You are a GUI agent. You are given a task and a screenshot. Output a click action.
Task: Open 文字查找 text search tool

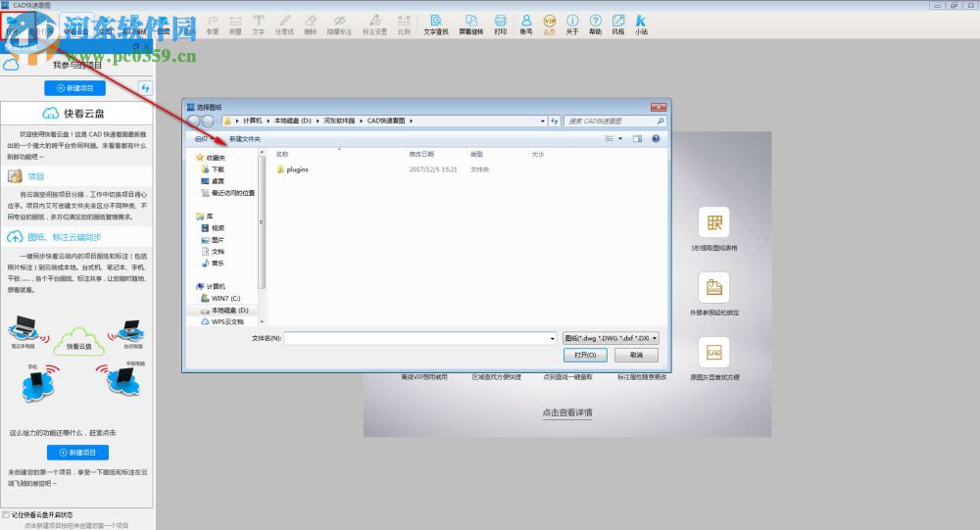coord(436,25)
